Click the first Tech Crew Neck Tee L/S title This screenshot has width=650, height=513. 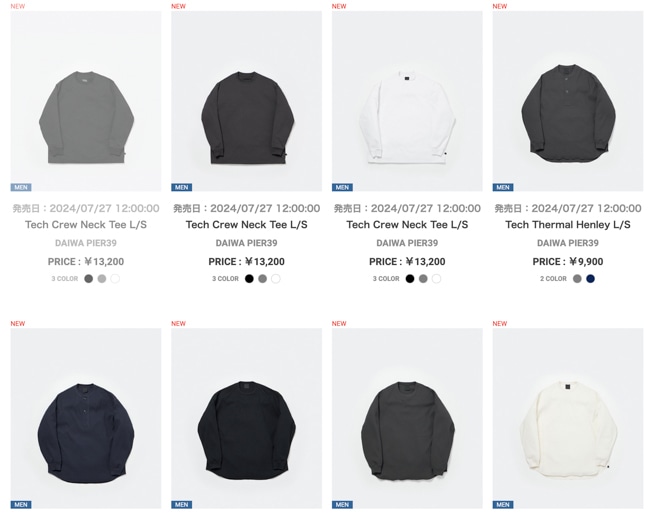pos(86,225)
